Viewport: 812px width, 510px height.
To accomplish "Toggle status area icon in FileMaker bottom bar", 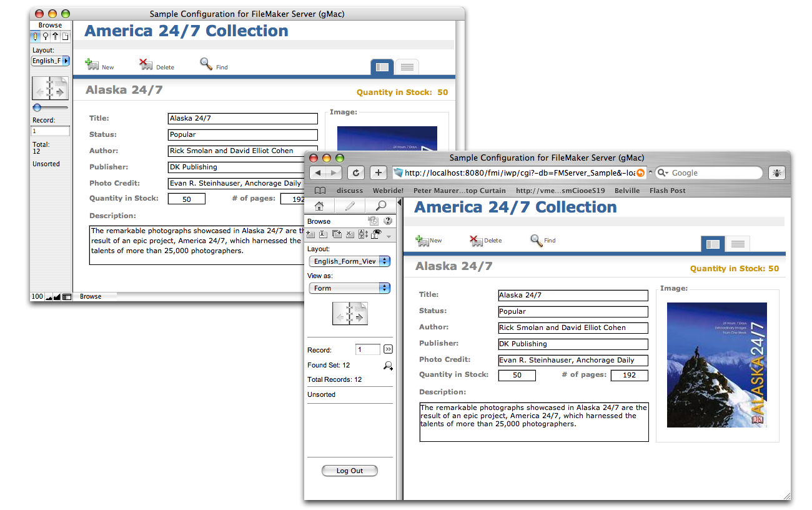I will coord(67,297).
